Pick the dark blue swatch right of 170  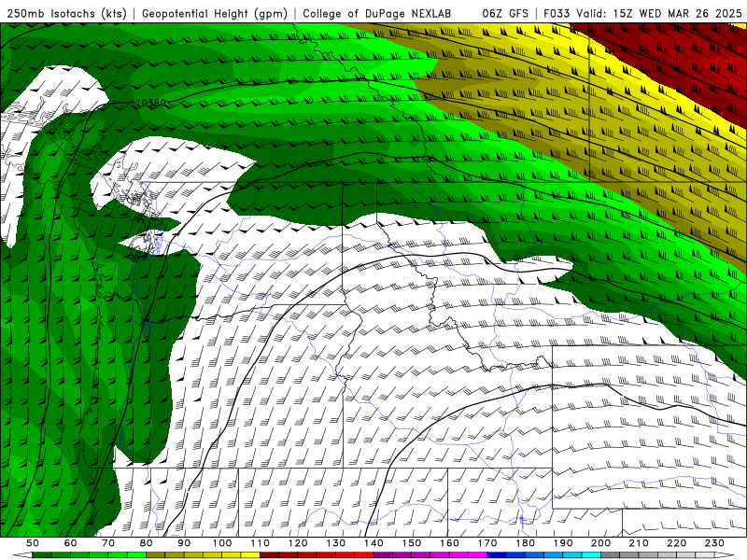497,555
